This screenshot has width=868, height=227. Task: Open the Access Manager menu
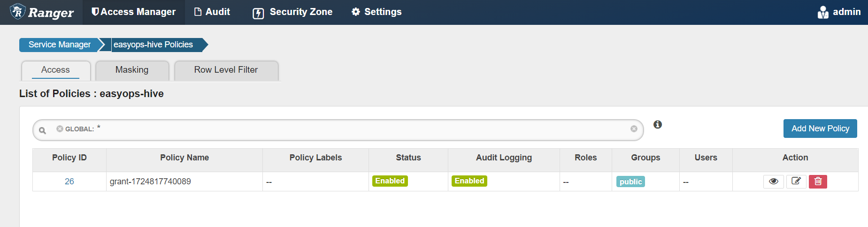[134, 12]
